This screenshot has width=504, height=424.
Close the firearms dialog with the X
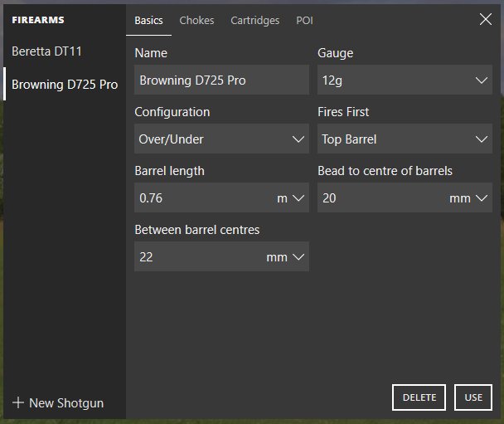(x=486, y=19)
